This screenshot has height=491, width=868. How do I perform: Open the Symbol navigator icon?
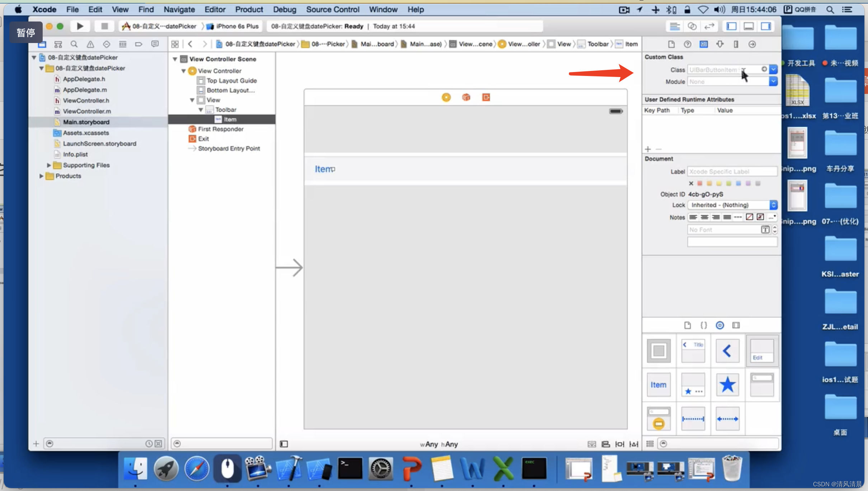pyautogui.click(x=58, y=44)
